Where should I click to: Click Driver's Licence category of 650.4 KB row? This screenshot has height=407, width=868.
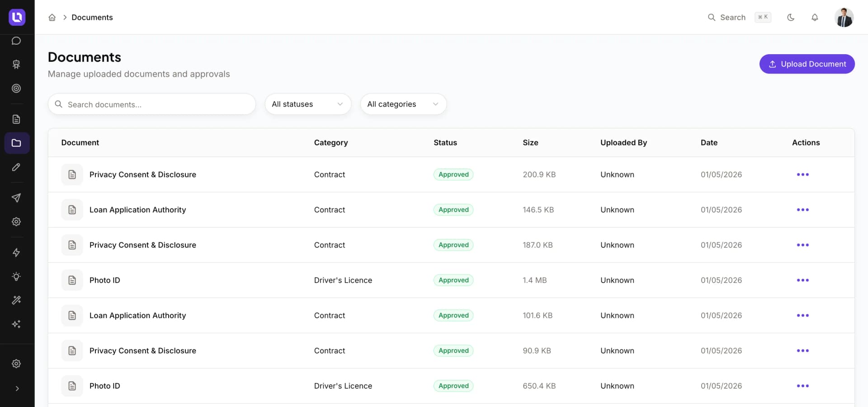coord(343,386)
